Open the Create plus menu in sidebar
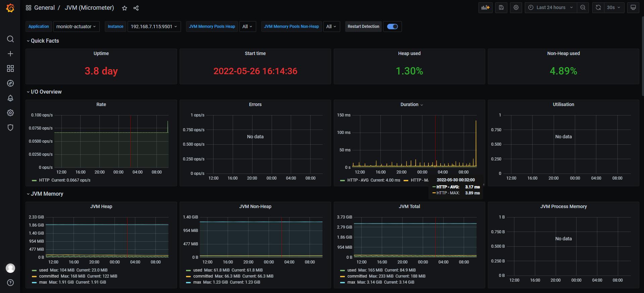Image resolution: width=644 pixels, height=293 pixels. click(x=10, y=54)
